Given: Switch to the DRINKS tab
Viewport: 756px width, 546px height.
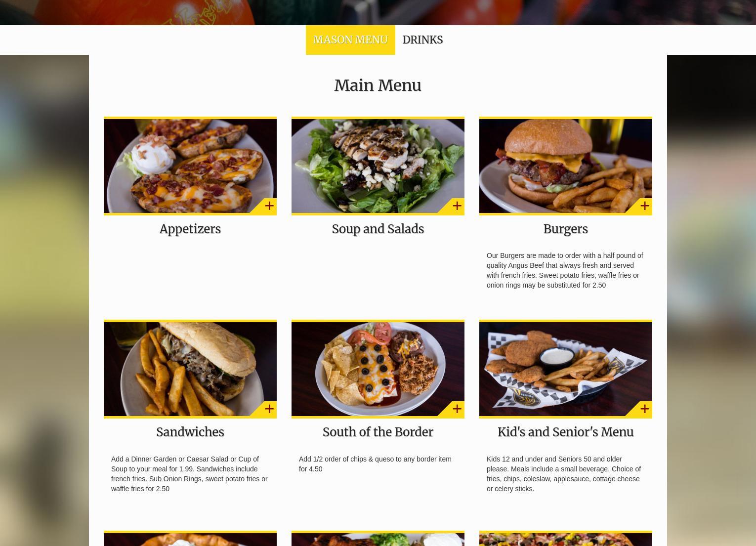Looking at the screenshot, I should (x=422, y=40).
